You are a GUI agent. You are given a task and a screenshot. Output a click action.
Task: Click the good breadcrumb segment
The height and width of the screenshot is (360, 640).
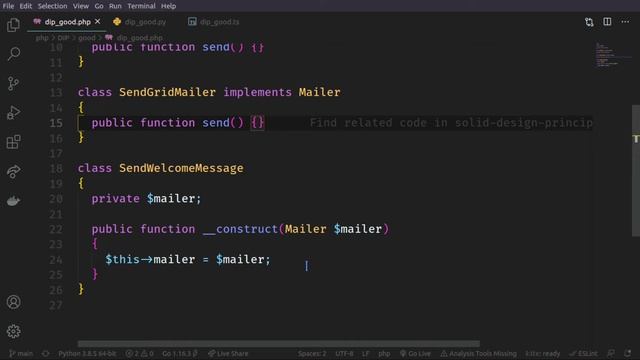[87, 38]
